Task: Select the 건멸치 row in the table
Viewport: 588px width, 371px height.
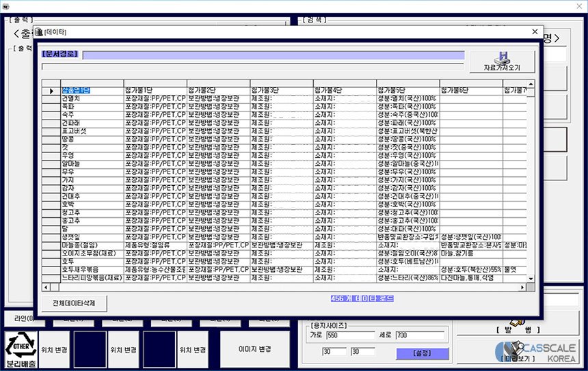Action: [92, 98]
